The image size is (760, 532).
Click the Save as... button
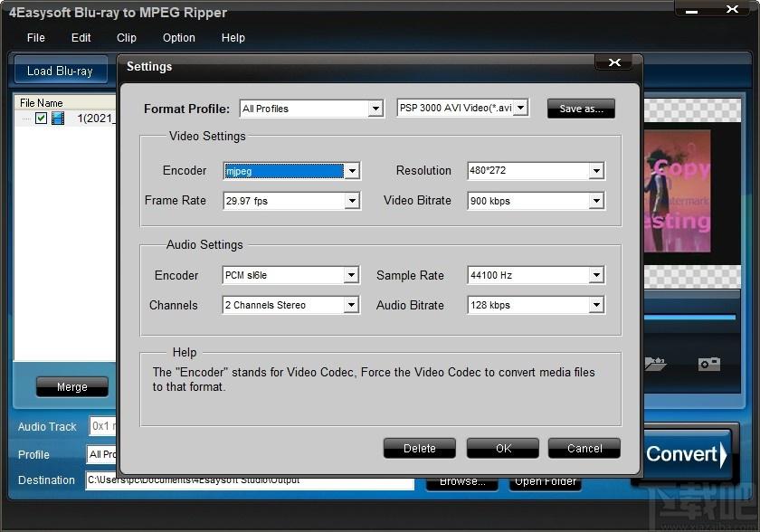point(581,109)
